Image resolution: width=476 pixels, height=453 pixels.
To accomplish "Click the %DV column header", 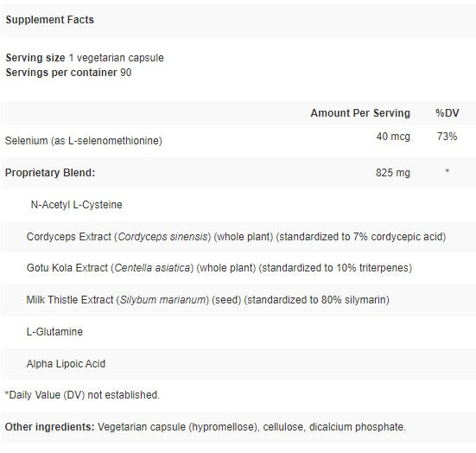I will click(x=447, y=113).
